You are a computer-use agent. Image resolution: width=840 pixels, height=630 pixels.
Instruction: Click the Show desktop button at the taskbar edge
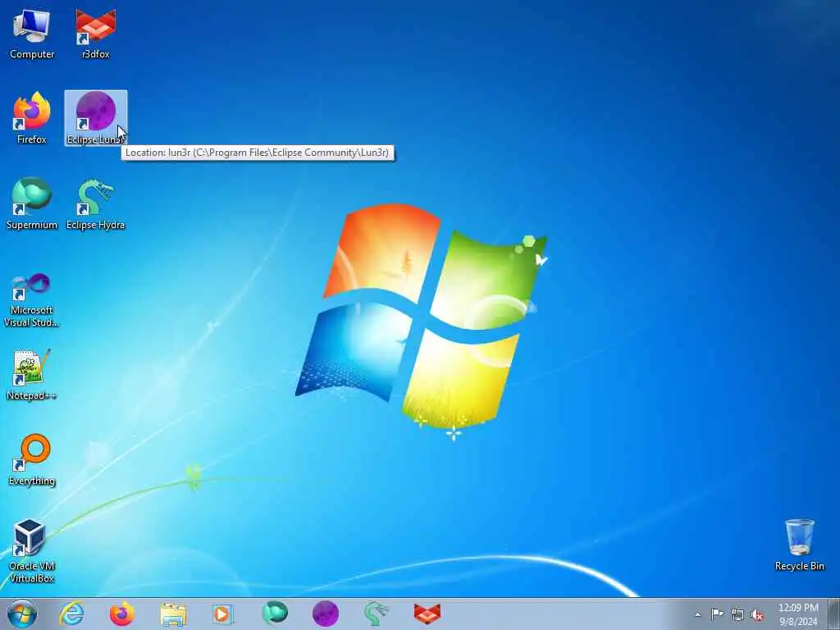(834, 614)
